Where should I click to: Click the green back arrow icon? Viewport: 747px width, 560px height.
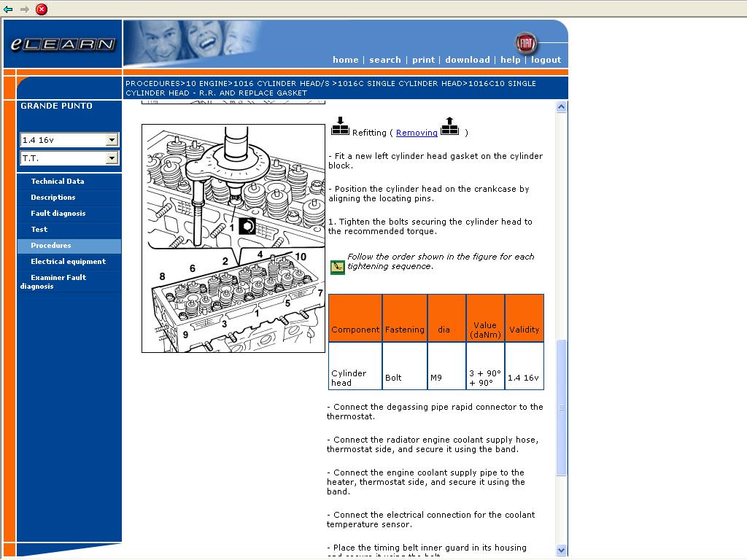pyautogui.click(x=8, y=9)
